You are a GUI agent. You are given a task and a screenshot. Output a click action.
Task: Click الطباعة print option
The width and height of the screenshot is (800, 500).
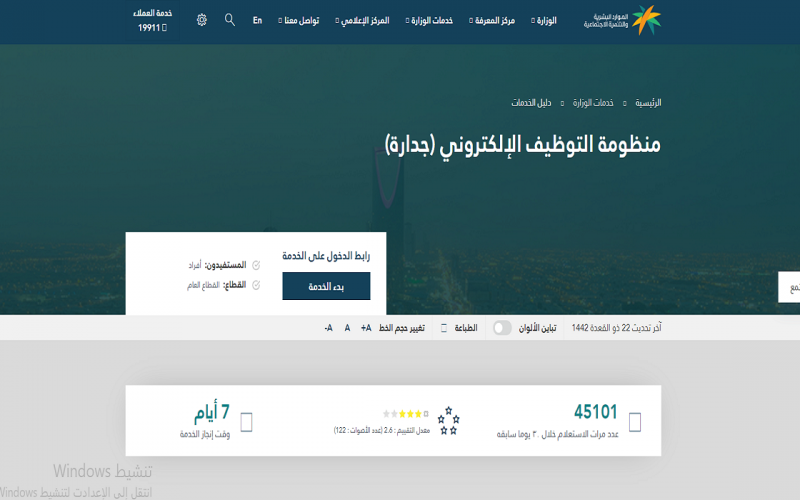click(466, 328)
